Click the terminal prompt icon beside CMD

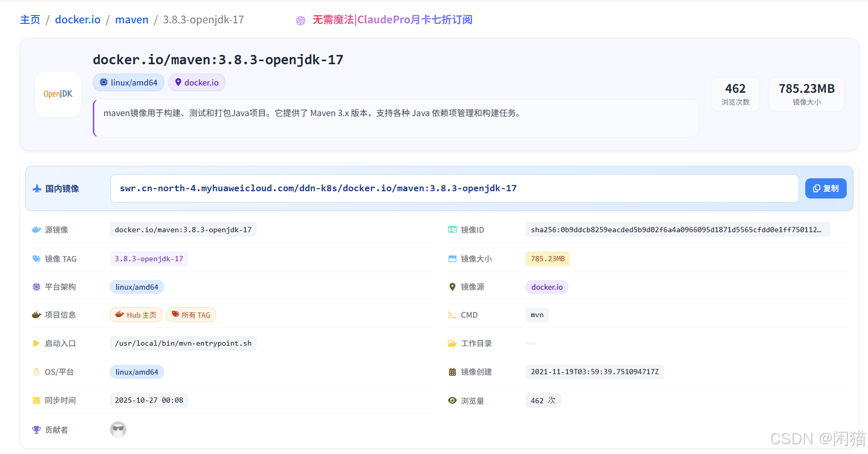(452, 315)
